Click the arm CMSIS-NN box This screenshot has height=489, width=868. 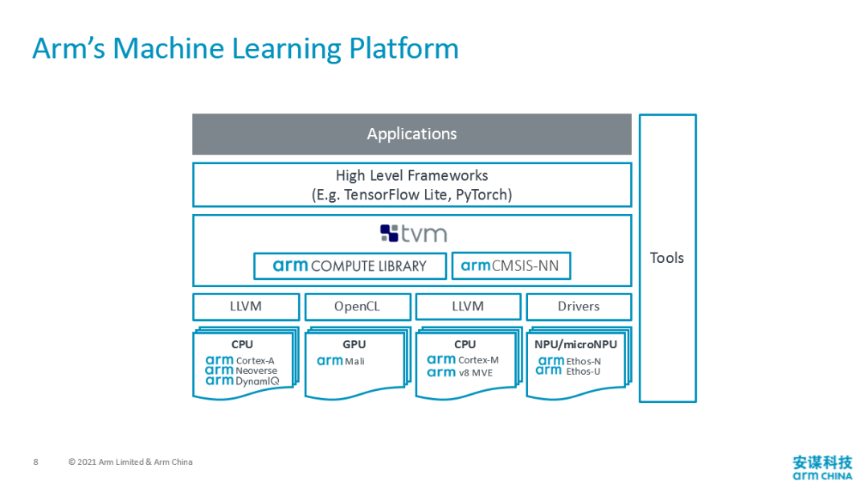[x=511, y=266]
